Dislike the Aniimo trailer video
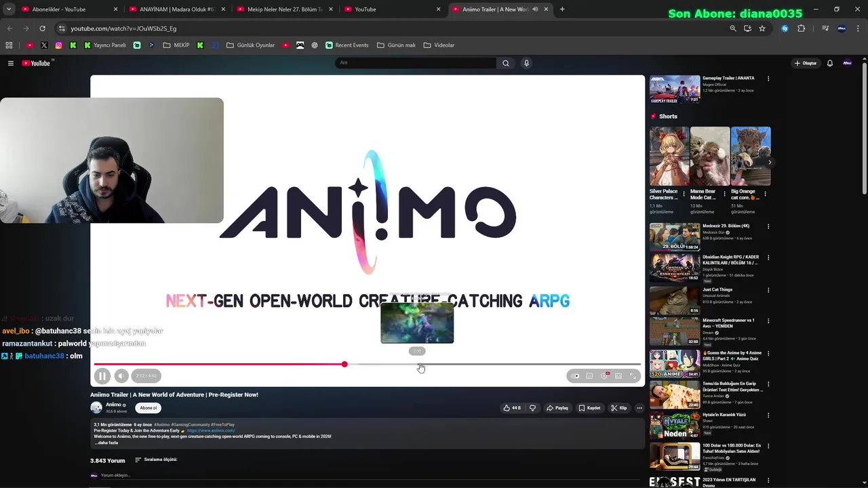Viewport: 868px width, 488px height. (x=532, y=408)
